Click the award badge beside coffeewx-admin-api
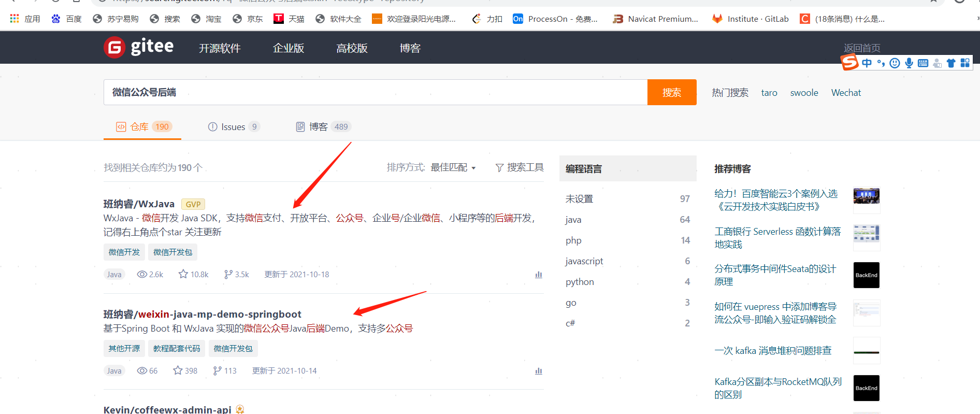The width and height of the screenshot is (980, 414). [240, 409]
